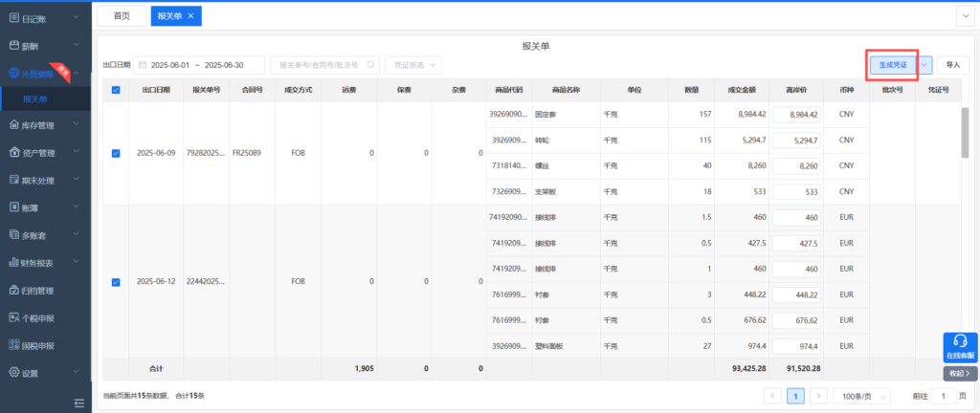Open 资产管理 in the sidebar
Viewport: 980px width, 413px height.
(x=38, y=153)
